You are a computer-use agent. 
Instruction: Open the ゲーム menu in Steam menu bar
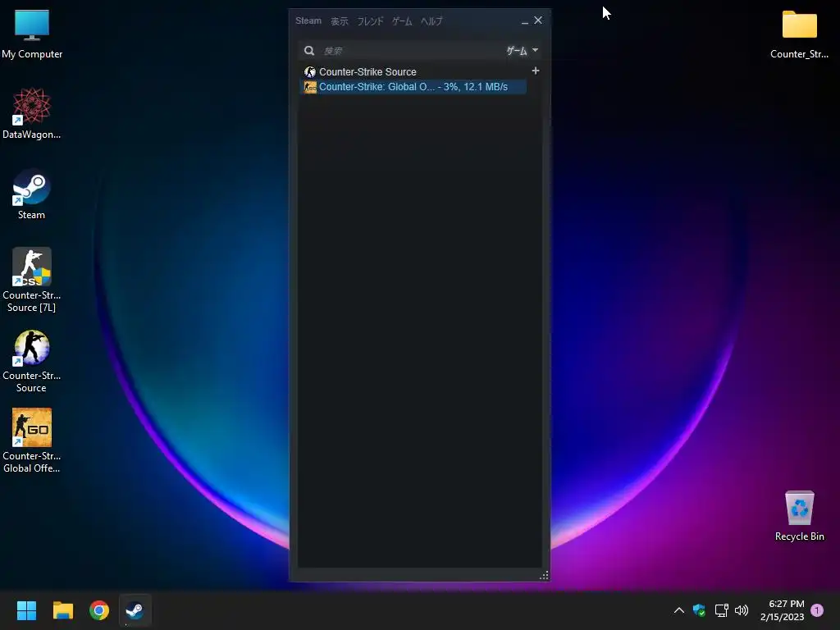click(x=402, y=21)
